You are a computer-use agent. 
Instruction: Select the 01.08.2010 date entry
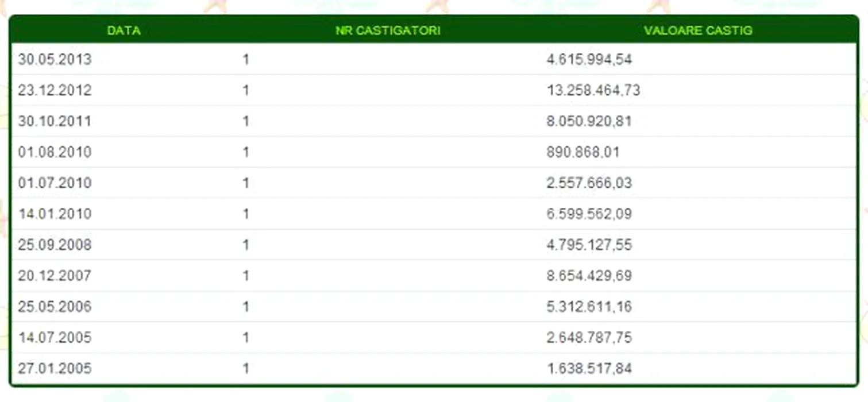[x=55, y=152]
